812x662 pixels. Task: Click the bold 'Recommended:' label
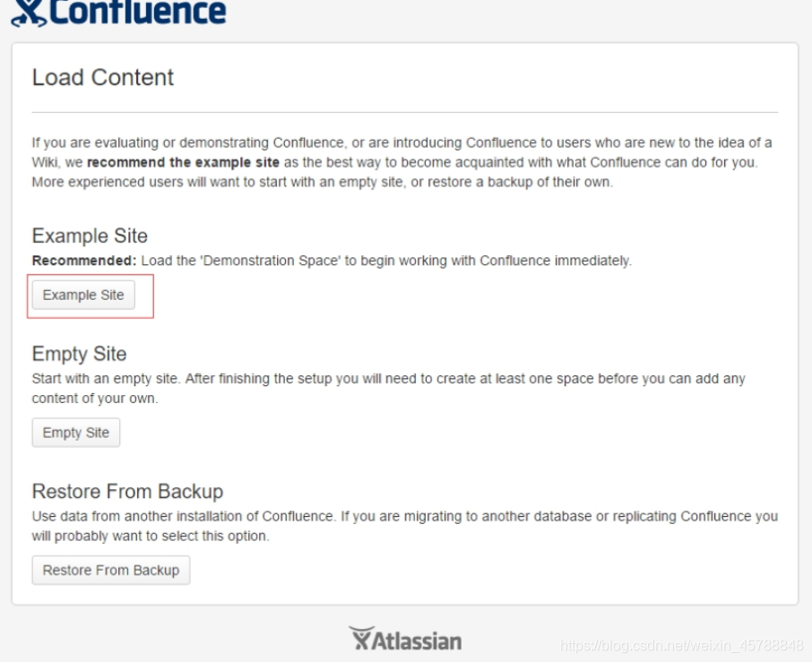84,261
